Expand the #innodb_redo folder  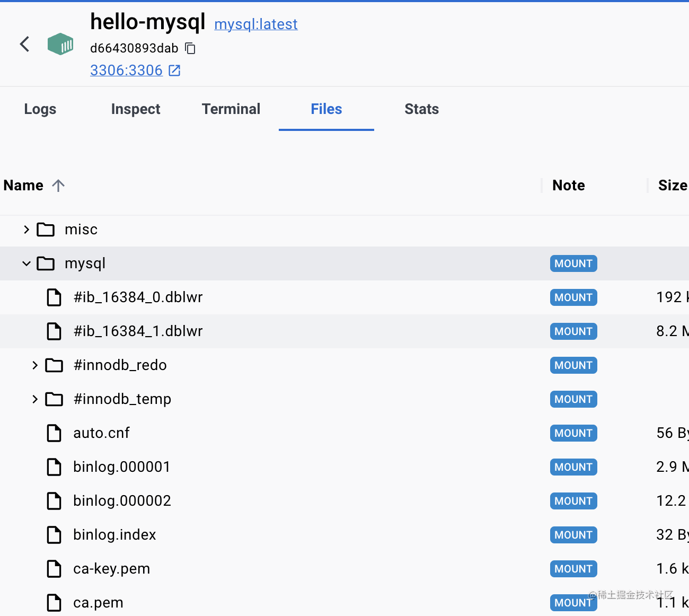click(35, 365)
